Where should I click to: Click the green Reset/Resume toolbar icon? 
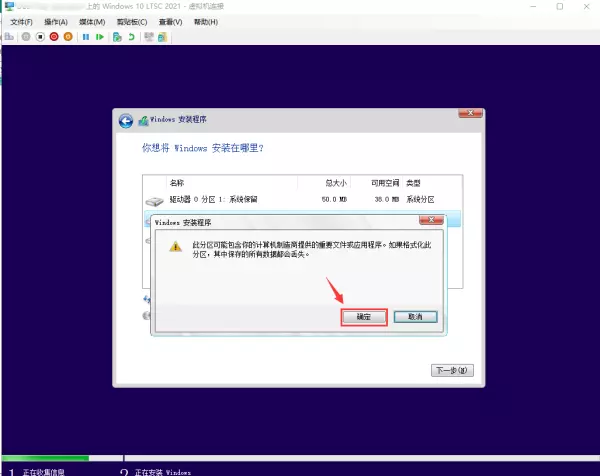[100, 37]
